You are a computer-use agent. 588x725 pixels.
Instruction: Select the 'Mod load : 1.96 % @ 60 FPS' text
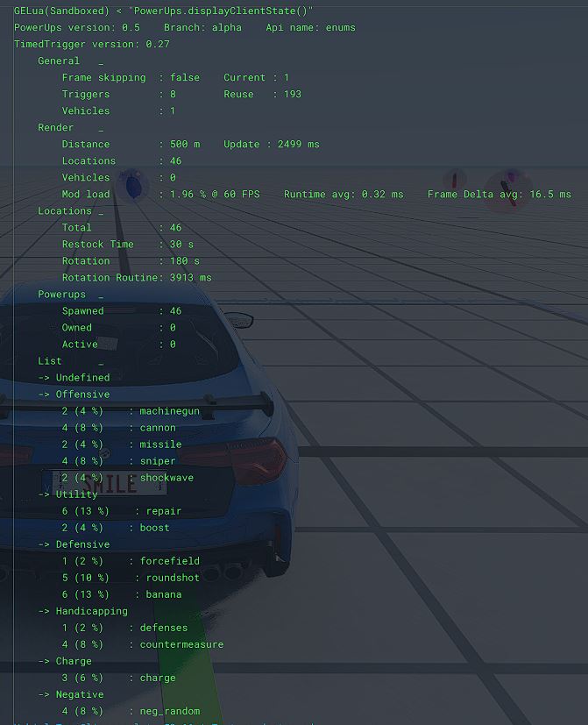pyautogui.click(x=161, y=194)
